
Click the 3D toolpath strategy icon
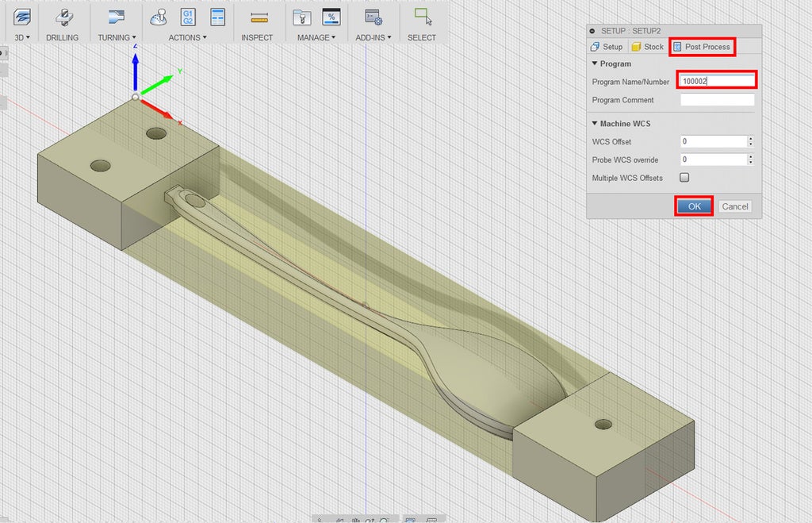(21, 17)
